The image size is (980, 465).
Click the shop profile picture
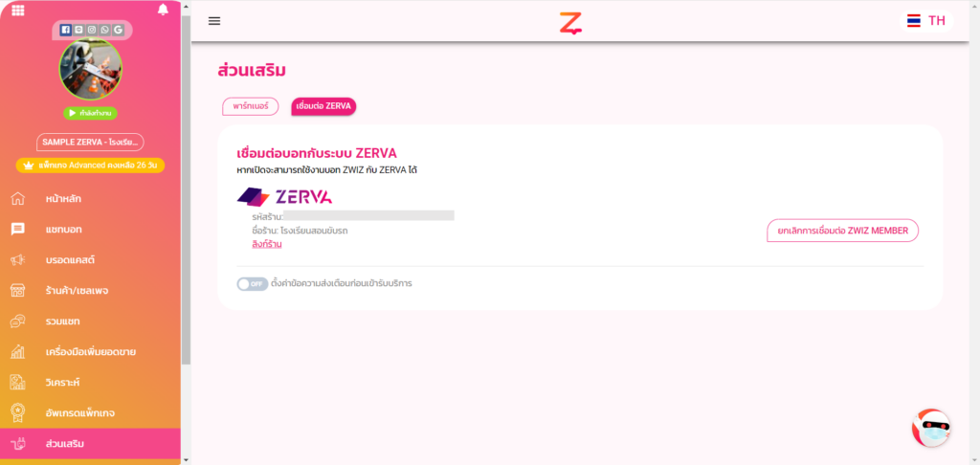pyautogui.click(x=91, y=70)
